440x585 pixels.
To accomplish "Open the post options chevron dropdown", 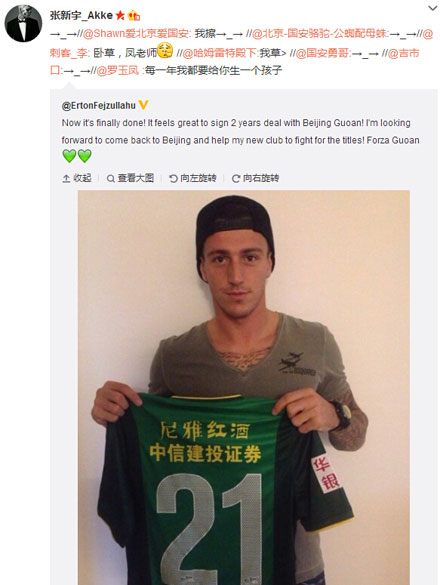I will point(432,8).
